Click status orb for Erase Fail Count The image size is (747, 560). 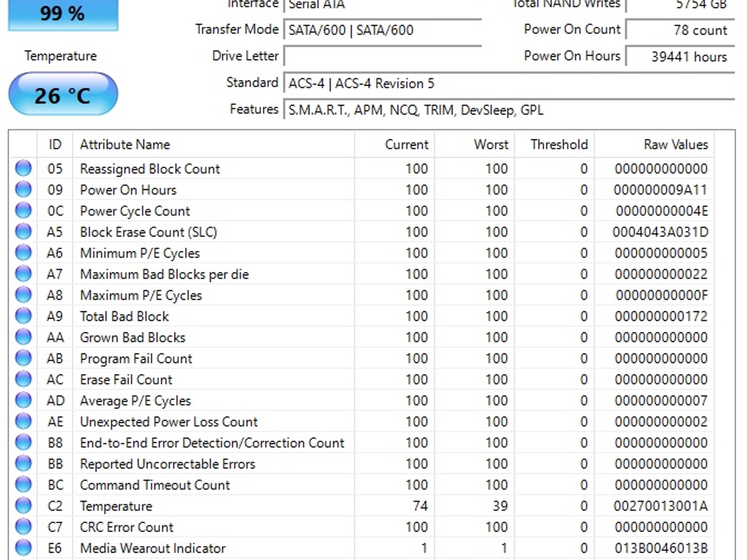tap(23, 379)
